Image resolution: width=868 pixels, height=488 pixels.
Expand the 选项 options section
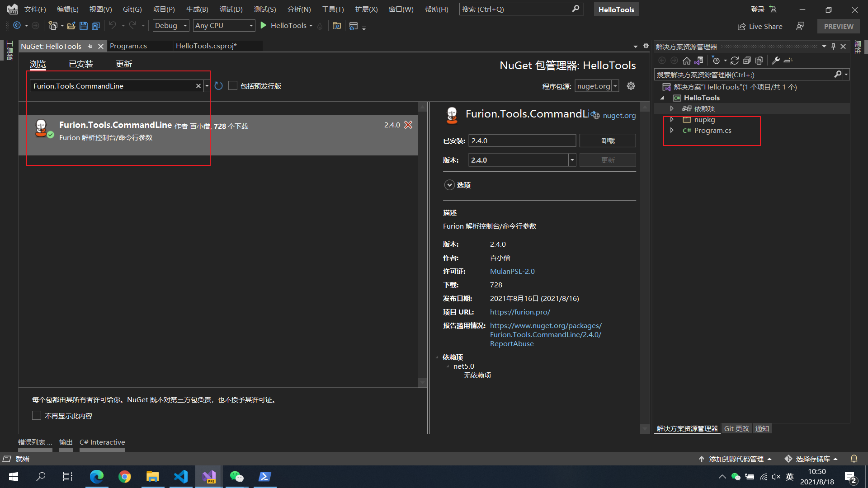[x=449, y=185]
